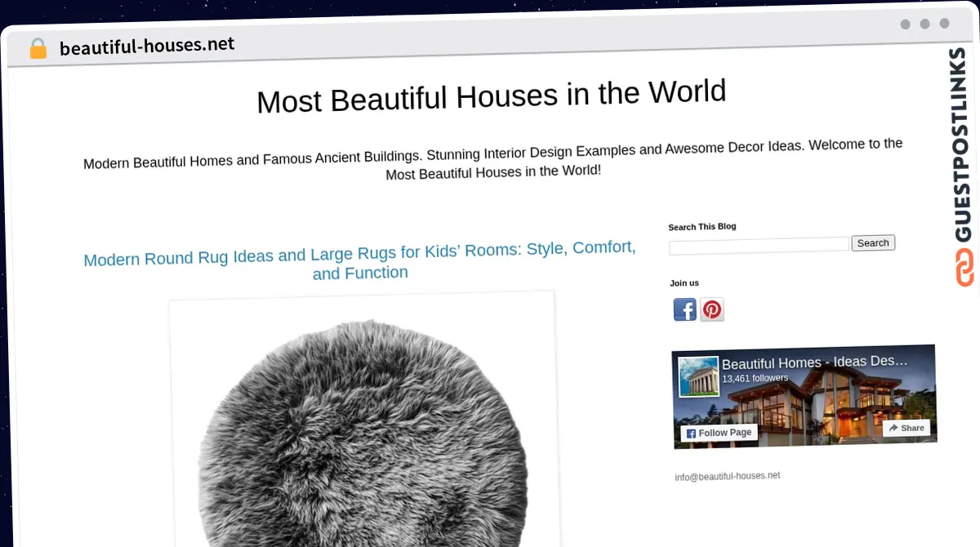
Task: Click the Search button
Action: click(873, 242)
